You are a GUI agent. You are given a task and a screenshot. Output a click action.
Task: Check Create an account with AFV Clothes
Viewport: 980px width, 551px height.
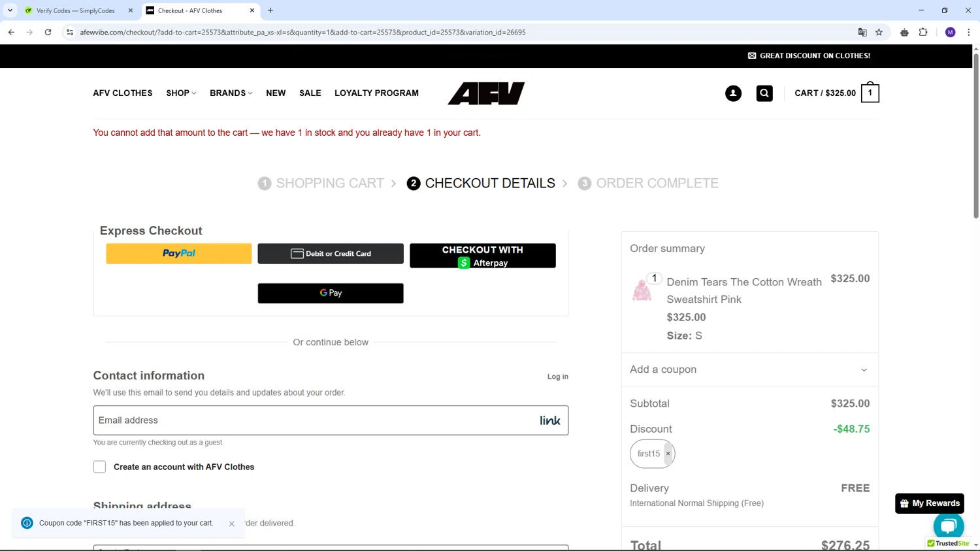coord(99,467)
